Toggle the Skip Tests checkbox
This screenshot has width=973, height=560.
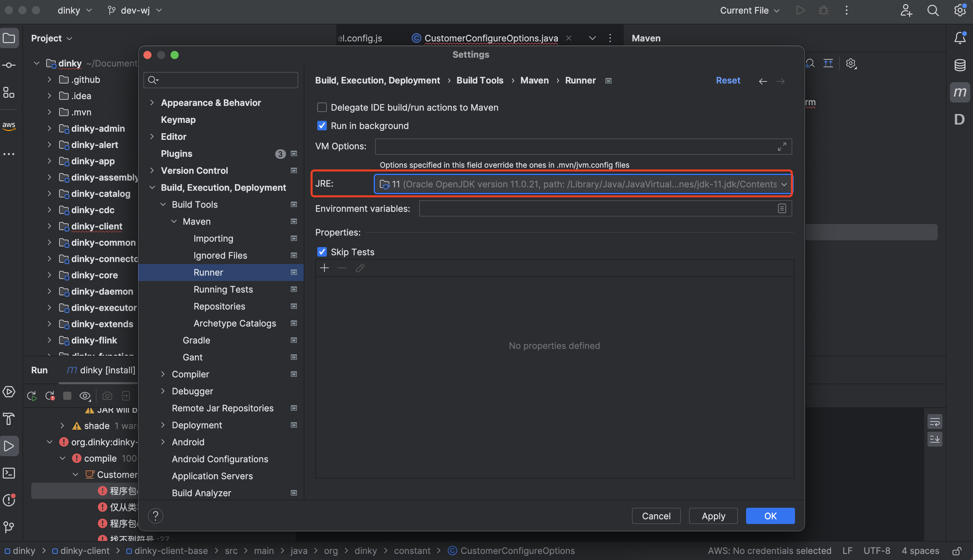[x=322, y=252]
